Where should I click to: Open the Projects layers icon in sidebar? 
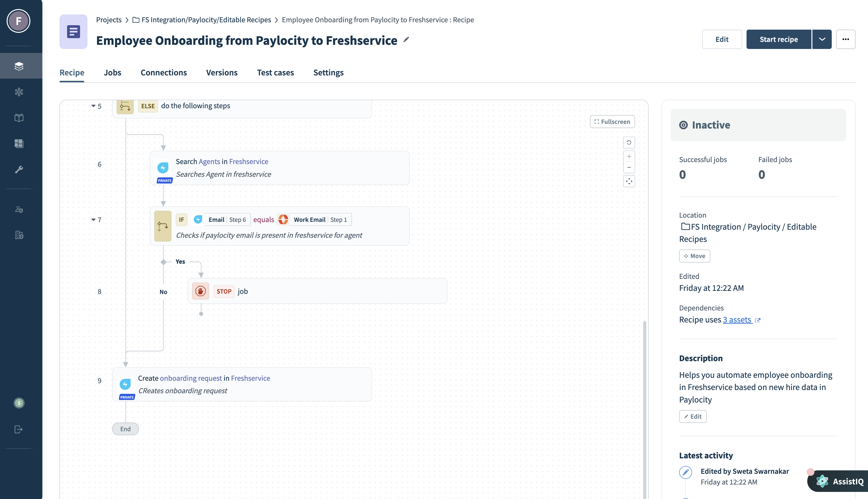coord(19,66)
